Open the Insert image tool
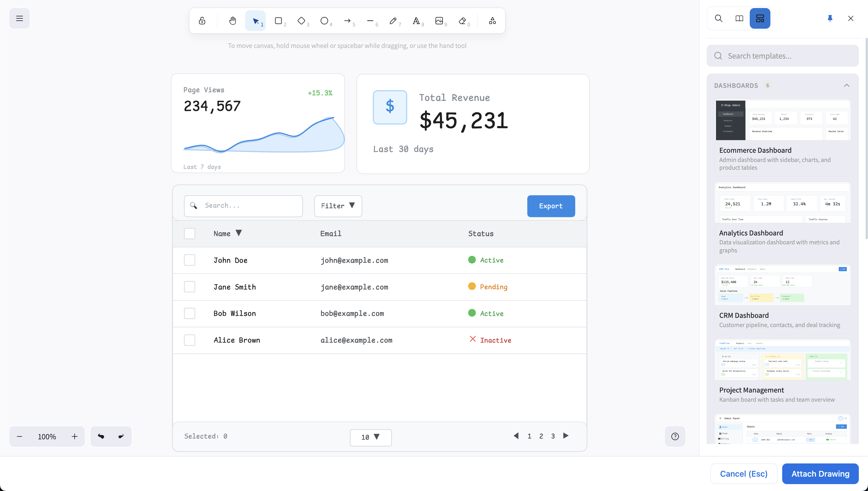Screen dimensions: 868x491 439,21
